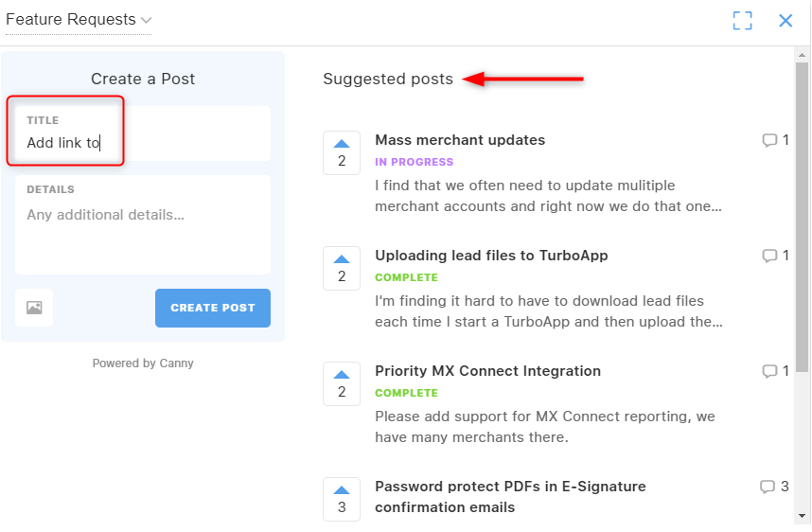This screenshot has width=812, height=532.
Task: Upvote Uploading lead files to TurboApp
Action: [x=342, y=268]
